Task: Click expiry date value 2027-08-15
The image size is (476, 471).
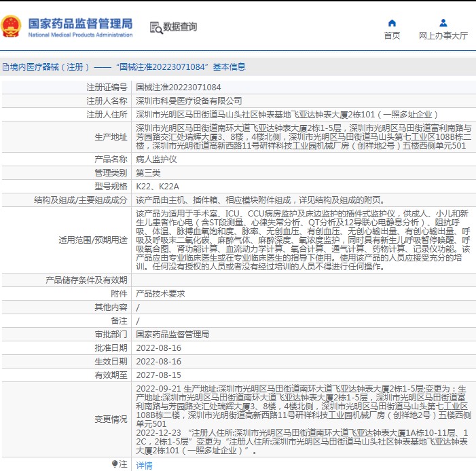Action: [159, 375]
